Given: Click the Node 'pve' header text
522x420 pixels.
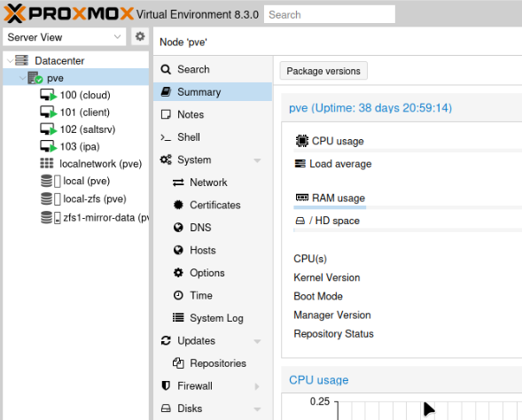Looking at the screenshot, I should [x=183, y=43].
